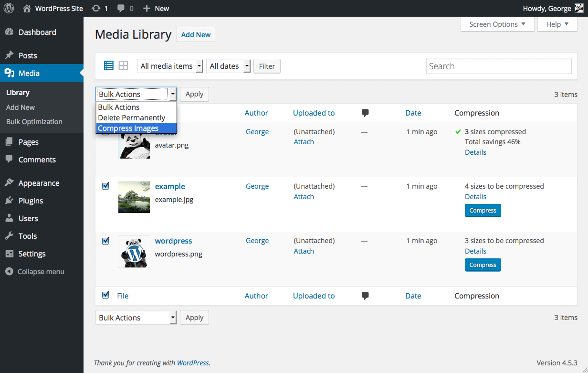Open the All media items dropdown
Viewport: 588px width, 373px height.
pos(170,66)
